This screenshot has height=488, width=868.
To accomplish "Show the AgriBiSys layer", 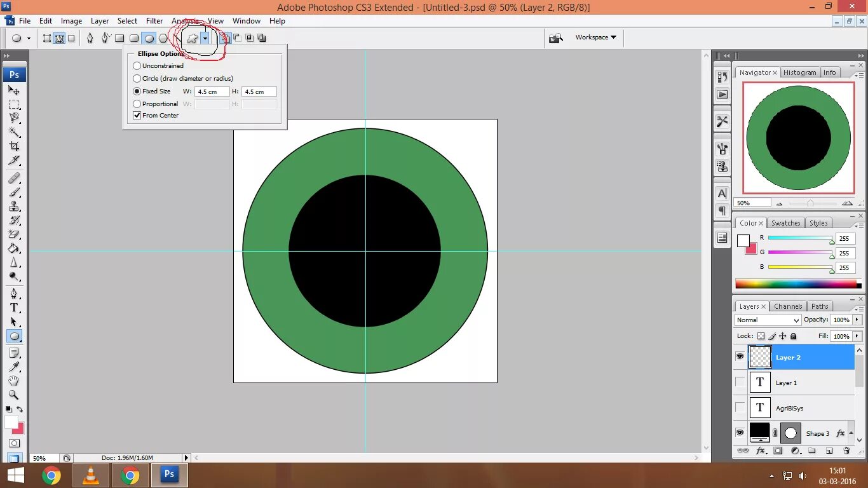I will coord(740,408).
